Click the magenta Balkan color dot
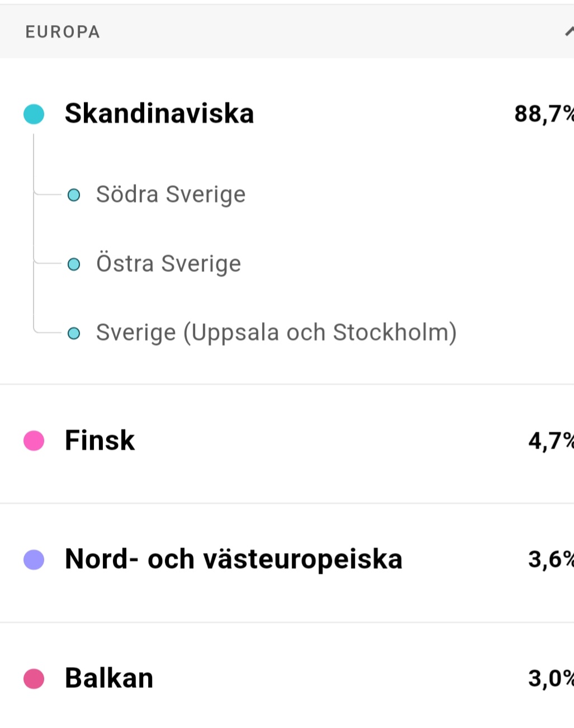Screen dimensions: 574x728 click(34, 678)
